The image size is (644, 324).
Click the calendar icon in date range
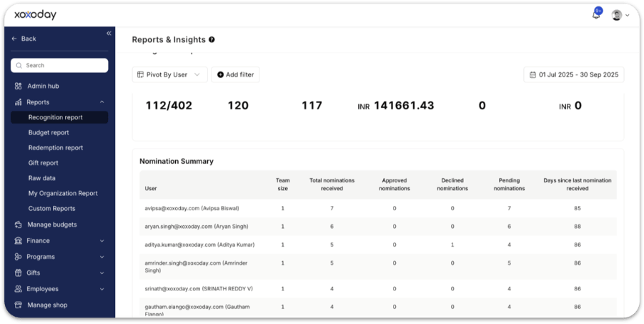532,75
